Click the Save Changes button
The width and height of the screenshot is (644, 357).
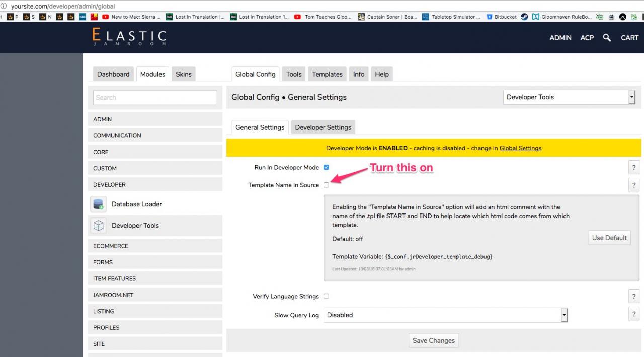click(x=433, y=340)
